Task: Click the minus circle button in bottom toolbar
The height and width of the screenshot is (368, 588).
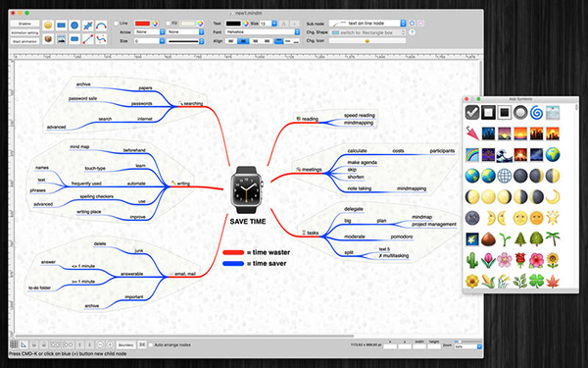Action: 100,344
